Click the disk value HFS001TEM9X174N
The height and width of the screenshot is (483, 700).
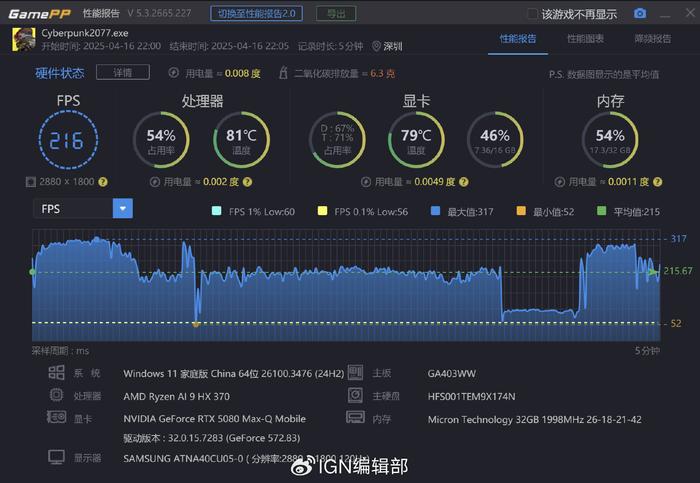471,396
